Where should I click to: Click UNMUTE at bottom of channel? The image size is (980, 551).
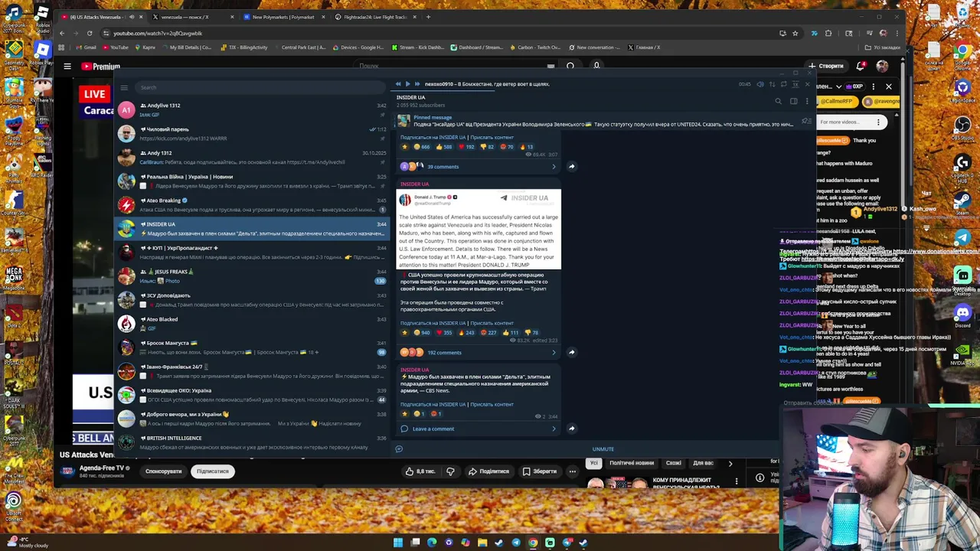(x=603, y=449)
